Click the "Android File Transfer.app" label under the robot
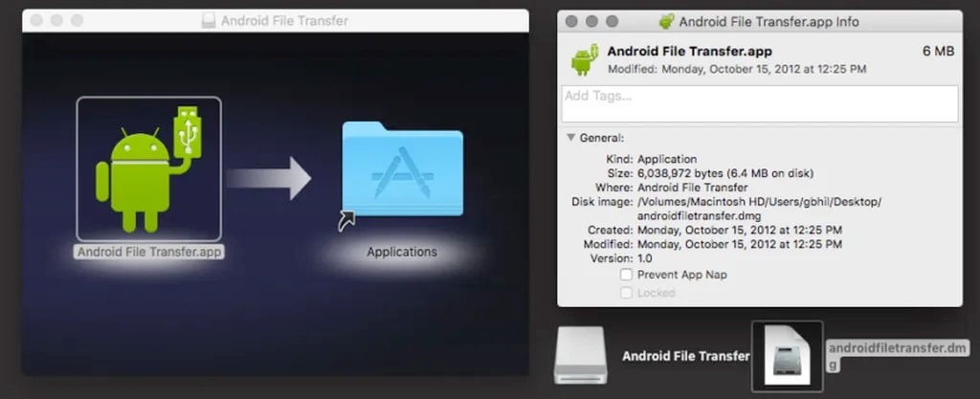Image resolution: width=980 pixels, height=399 pixels. point(148,253)
